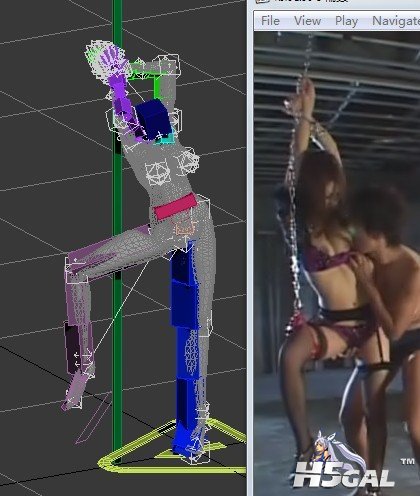420x496 pixels.
Task: Select the blue foot bone at the base
Action: coord(188,437)
